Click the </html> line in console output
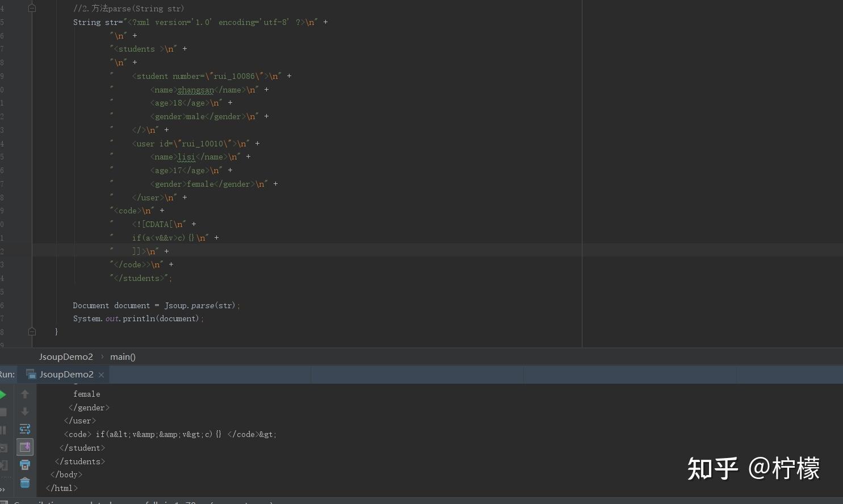The image size is (843, 504). pyautogui.click(x=62, y=488)
